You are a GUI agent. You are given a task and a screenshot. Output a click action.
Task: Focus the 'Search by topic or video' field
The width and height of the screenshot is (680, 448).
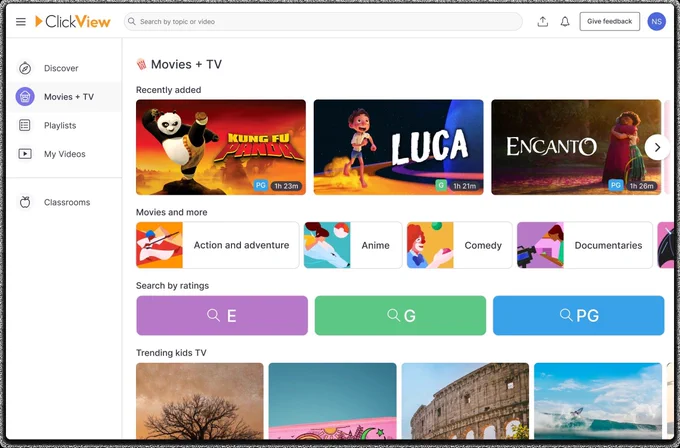[323, 21]
